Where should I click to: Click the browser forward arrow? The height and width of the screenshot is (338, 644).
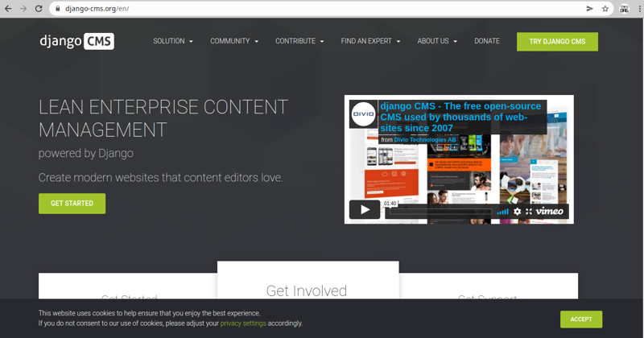coord(23,9)
